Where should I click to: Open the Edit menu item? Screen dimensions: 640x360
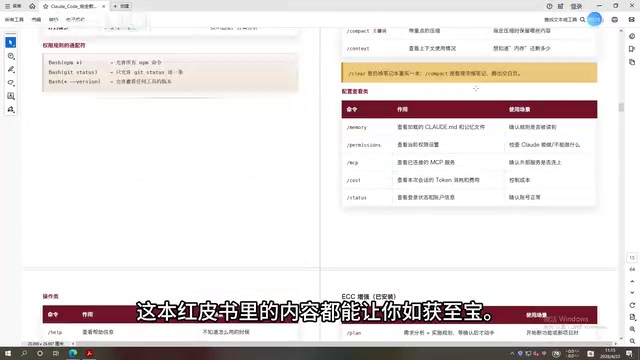pos(36,20)
